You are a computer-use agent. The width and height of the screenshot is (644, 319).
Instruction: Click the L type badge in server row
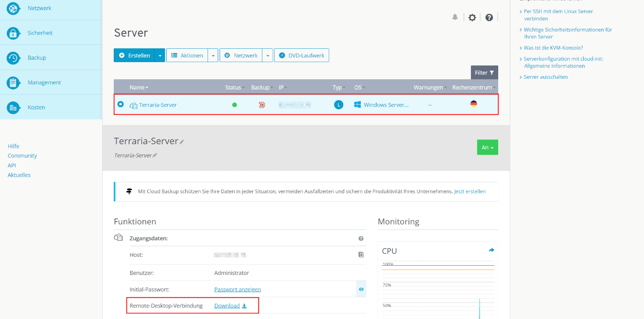[338, 105]
